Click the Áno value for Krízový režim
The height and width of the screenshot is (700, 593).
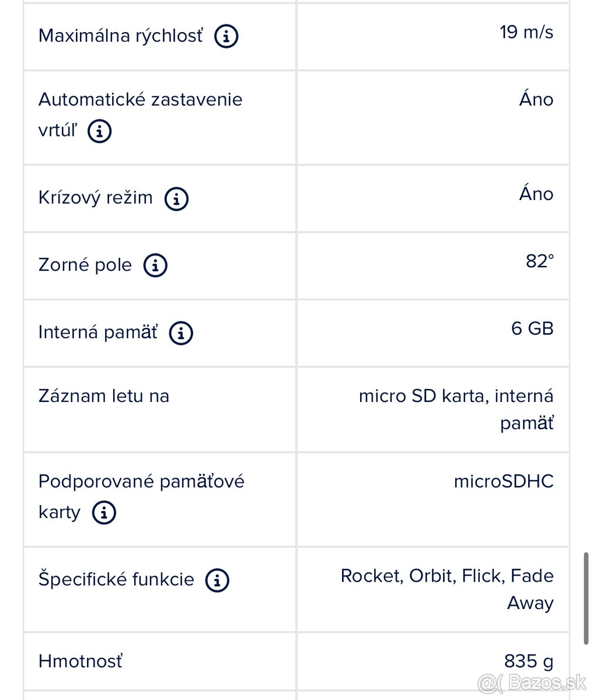pos(536,194)
